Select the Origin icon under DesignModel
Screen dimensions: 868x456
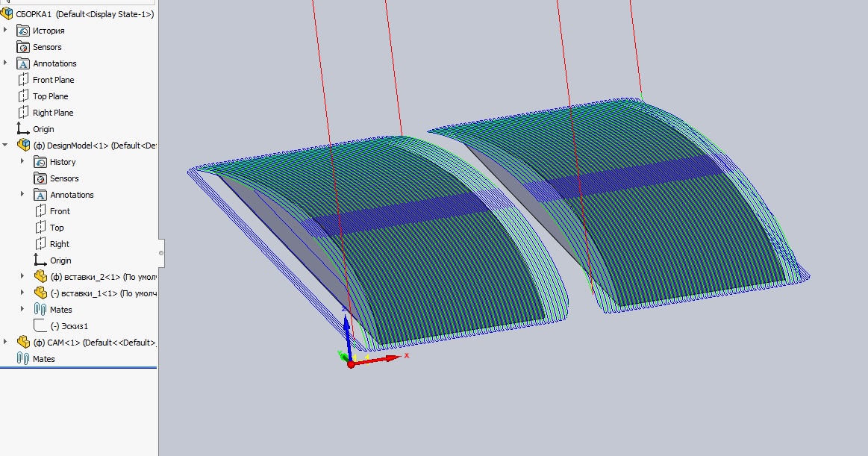(x=40, y=260)
